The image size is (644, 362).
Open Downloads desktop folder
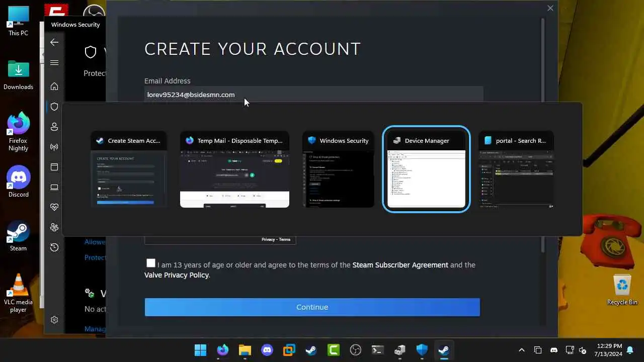point(18,75)
